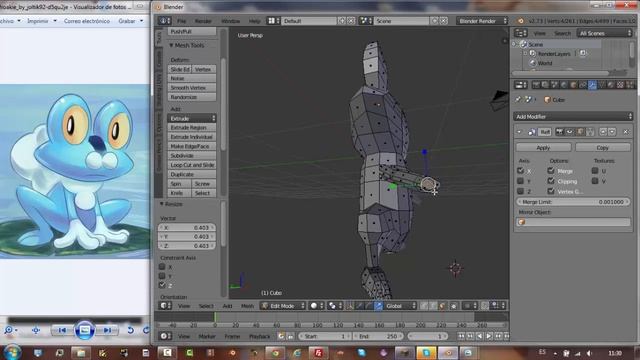This screenshot has width=640, height=360.
Task: Enable the U textures checkbox
Action: pos(595,171)
